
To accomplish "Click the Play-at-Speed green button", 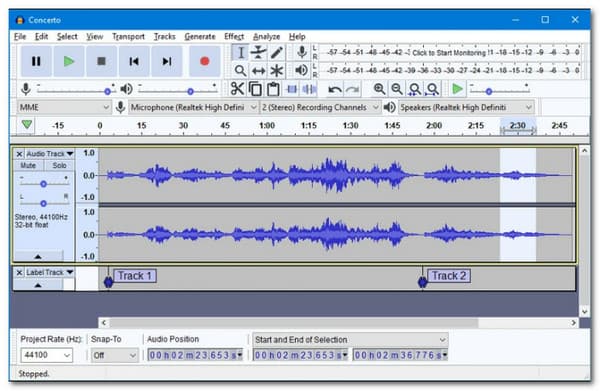I will [x=457, y=89].
